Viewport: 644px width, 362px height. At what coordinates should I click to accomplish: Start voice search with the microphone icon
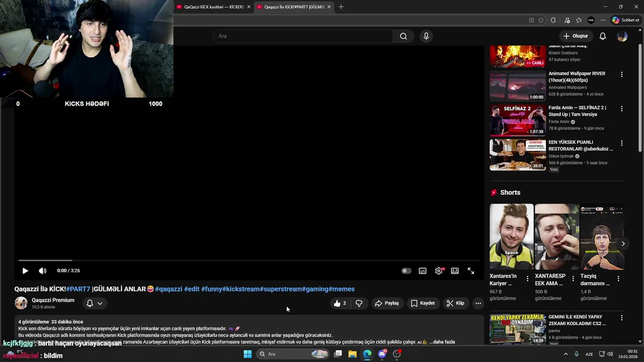point(426,36)
